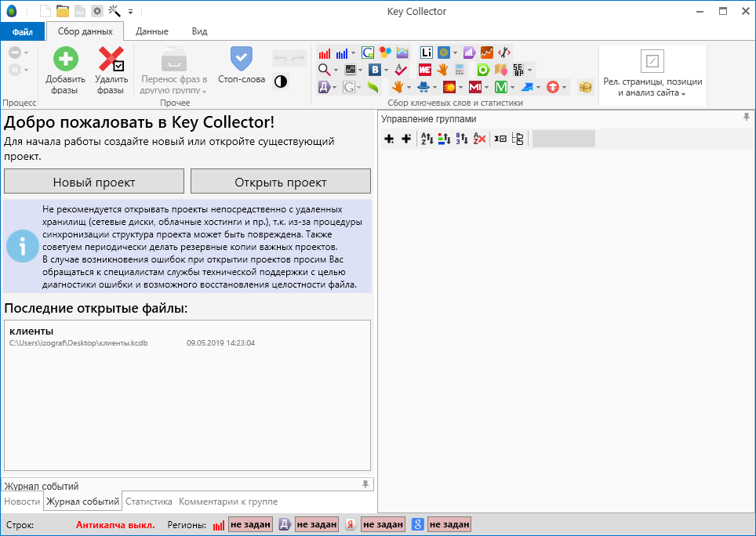Click the blue bars statistics icon in ribbon
756x536 pixels.
(x=342, y=53)
